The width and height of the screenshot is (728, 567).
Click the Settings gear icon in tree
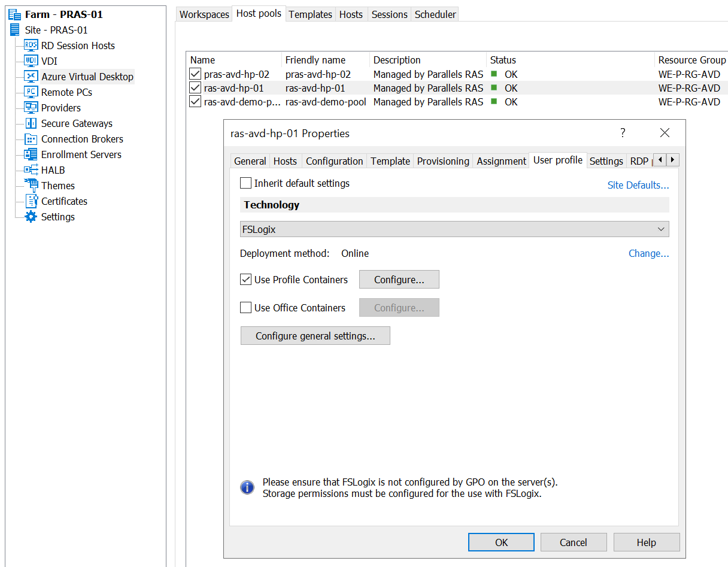[31, 217]
